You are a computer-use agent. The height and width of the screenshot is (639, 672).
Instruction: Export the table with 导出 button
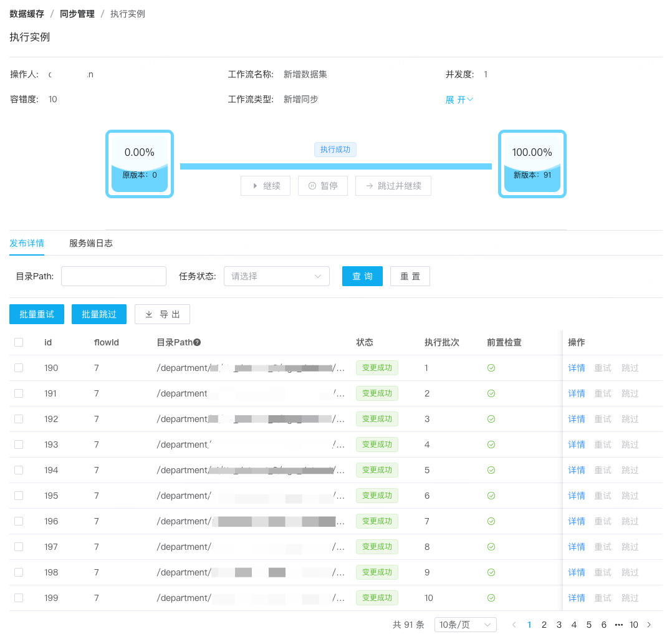[163, 314]
